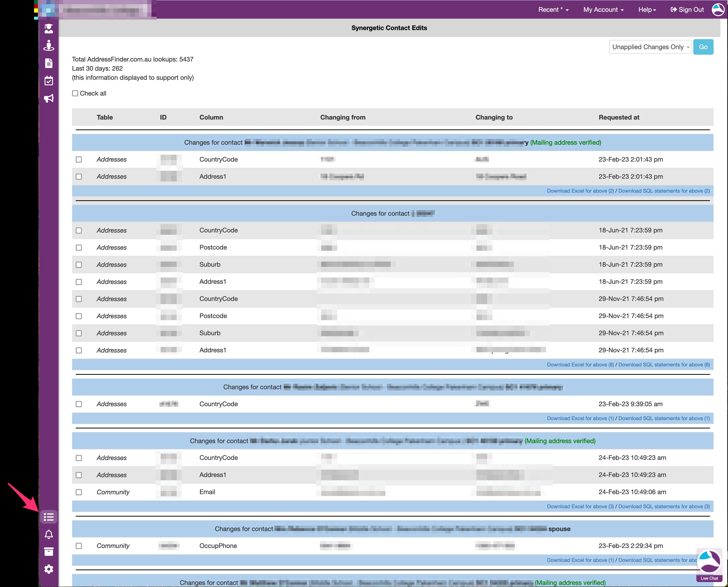Tick the Check all checkbox
728x587 pixels.
coord(75,93)
